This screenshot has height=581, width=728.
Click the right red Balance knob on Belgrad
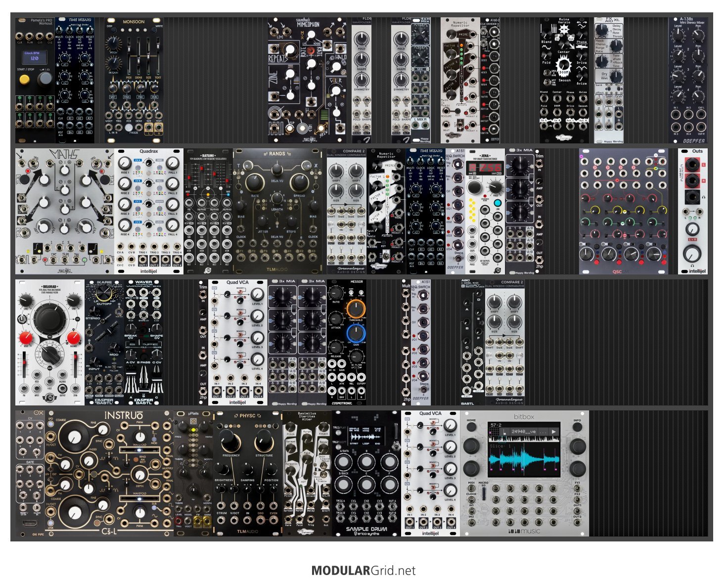73,339
